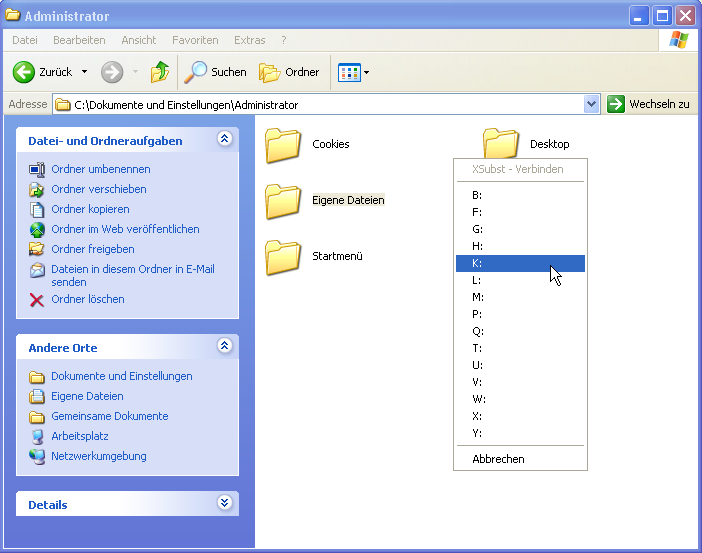
Task: Select the Eigene Dateien folder in file view
Action: 283,201
